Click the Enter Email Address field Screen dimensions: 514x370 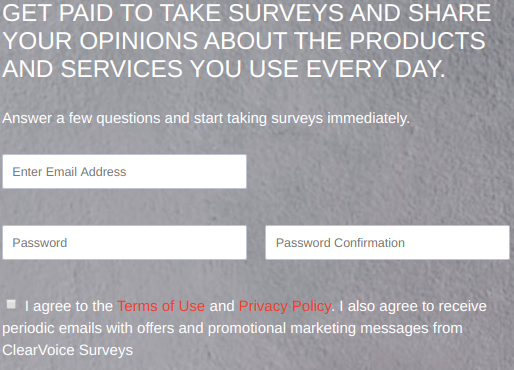point(124,171)
